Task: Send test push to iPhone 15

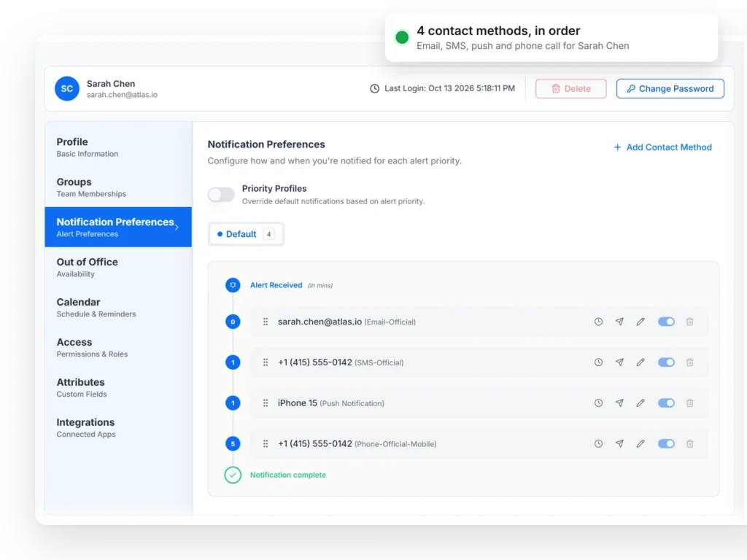Action: point(619,402)
